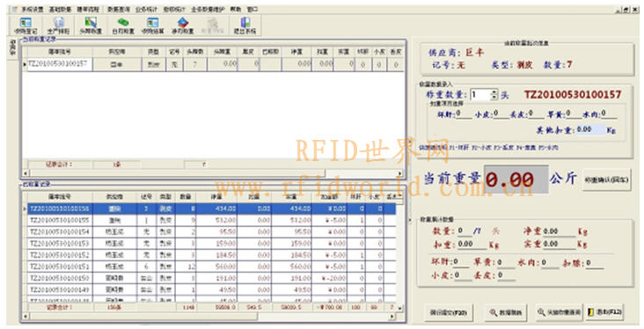Increment the 称重数量 spinner up arrow
The image size is (644, 329).
tap(494, 92)
